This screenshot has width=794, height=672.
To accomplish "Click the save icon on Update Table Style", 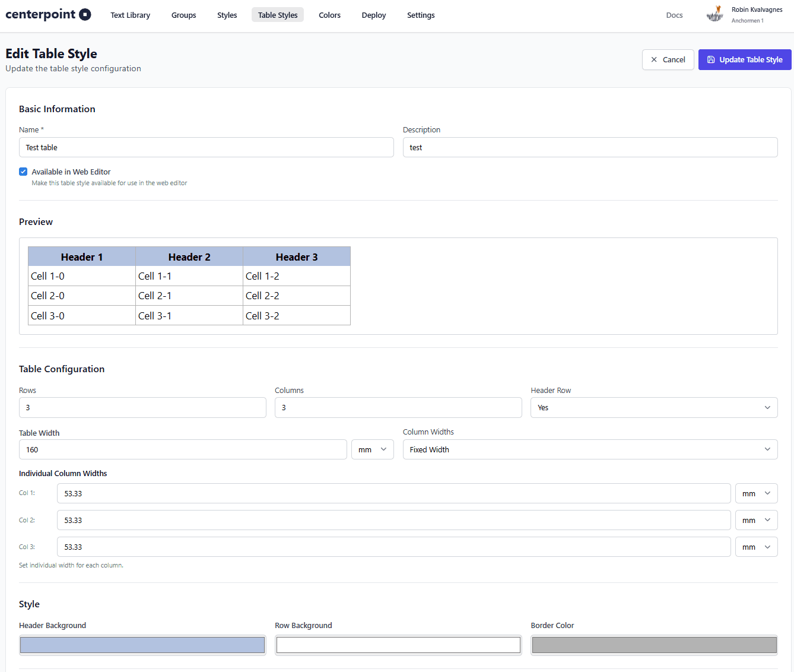I will coord(711,60).
